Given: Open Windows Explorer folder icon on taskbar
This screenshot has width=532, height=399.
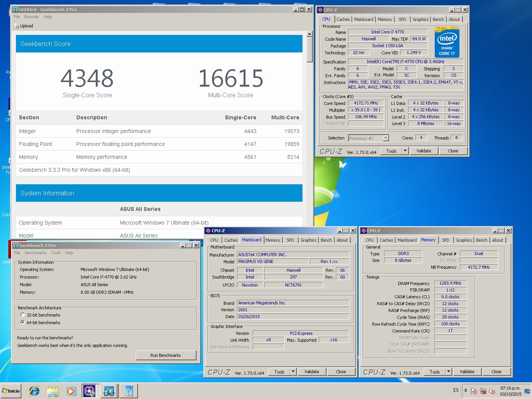Looking at the screenshot, I should 53,391.
